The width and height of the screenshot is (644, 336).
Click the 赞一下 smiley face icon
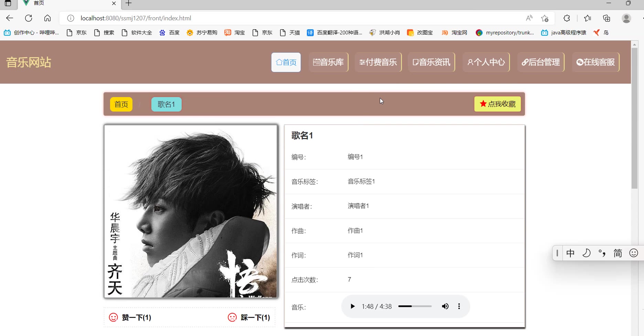(114, 317)
